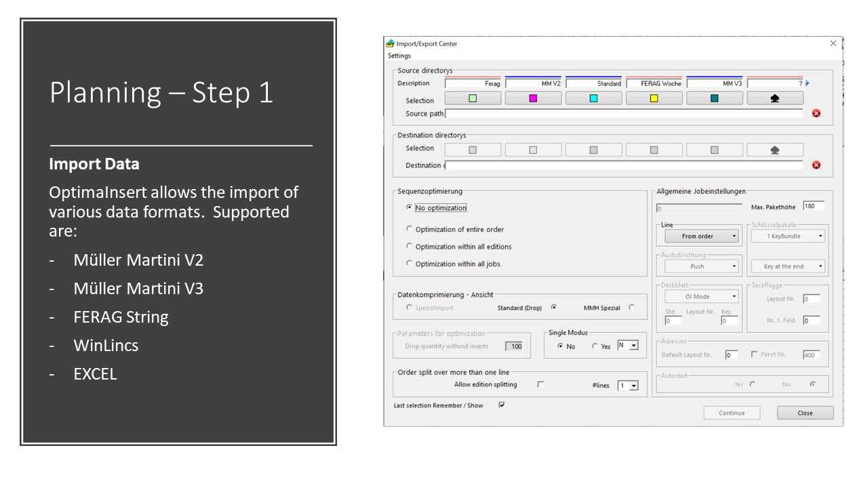Click the second grey destination selection button
Screen dimensions: 868x488
tap(533, 150)
